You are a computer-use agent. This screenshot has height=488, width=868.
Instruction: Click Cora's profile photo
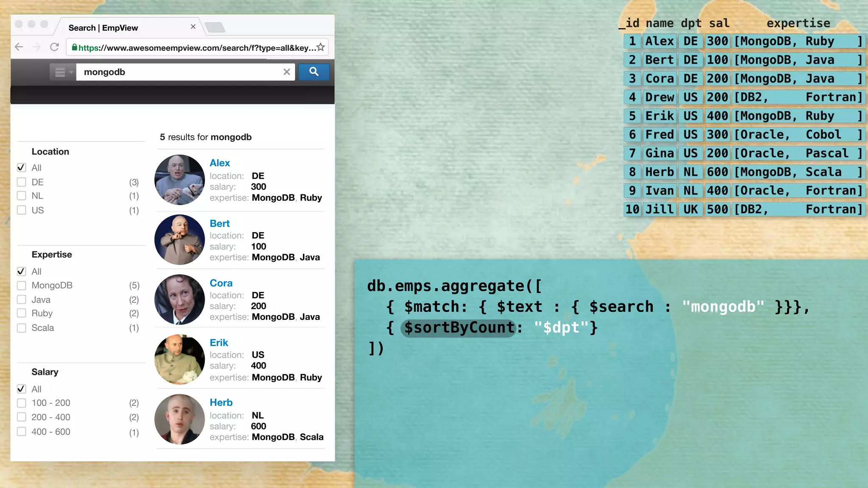click(x=180, y=299)
